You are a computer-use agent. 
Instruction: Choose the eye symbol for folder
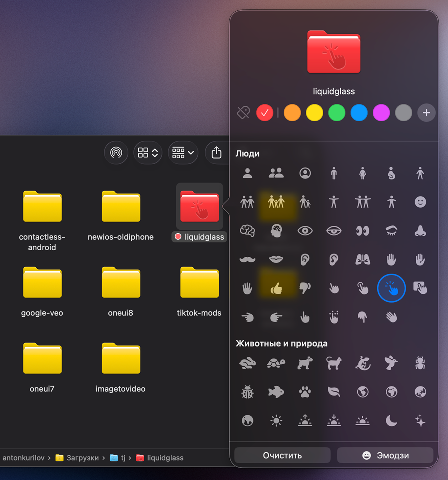pyautogui.click(x=305, y=231)
